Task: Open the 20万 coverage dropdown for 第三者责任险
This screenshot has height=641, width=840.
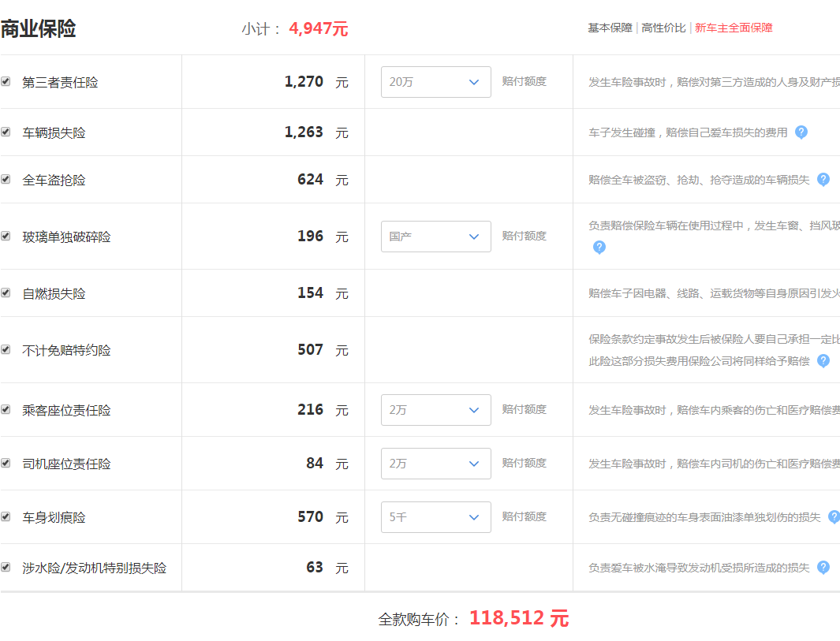Action: pyautogui.click(x=435, y=82)
